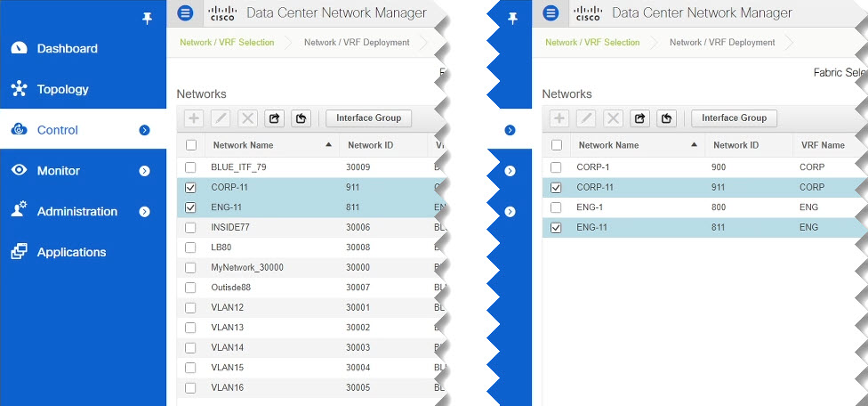Click Network ID column header above 900
The width and height of the screenshot is (868, 406).
[x=735, y=145]
